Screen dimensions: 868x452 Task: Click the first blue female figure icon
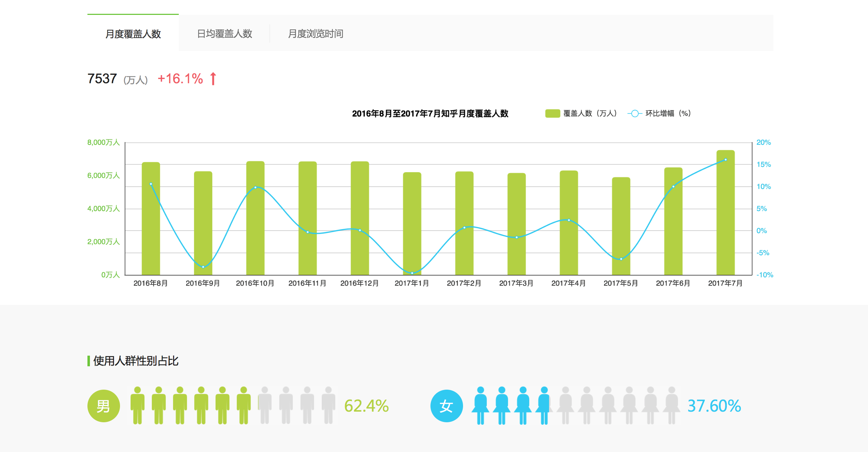(x=480, y=405)
